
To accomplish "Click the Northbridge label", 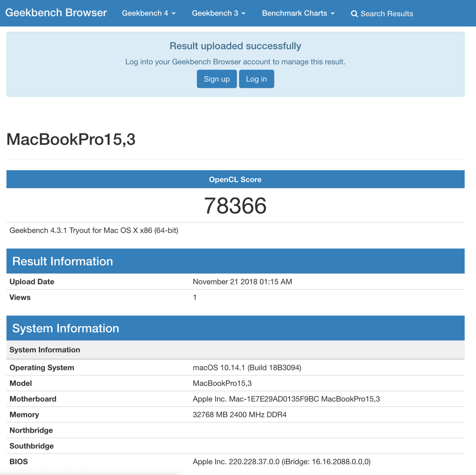I will 31,430.
